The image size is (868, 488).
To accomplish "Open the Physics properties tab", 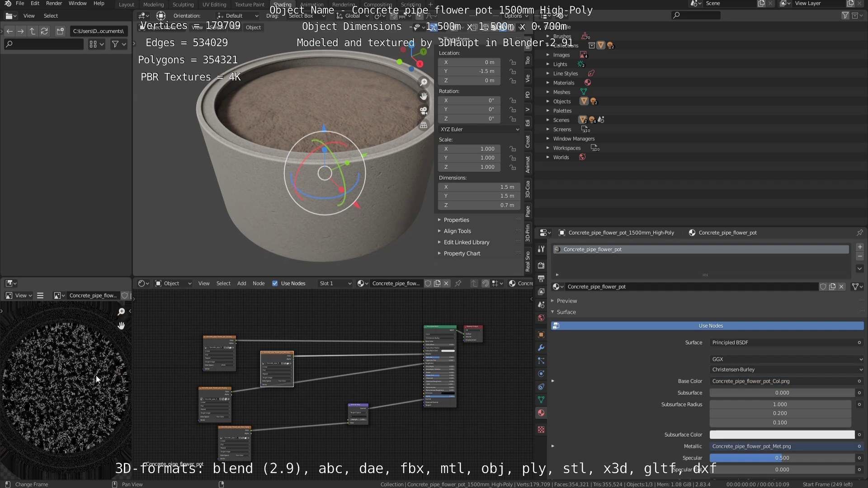I will tap(541, 374).
